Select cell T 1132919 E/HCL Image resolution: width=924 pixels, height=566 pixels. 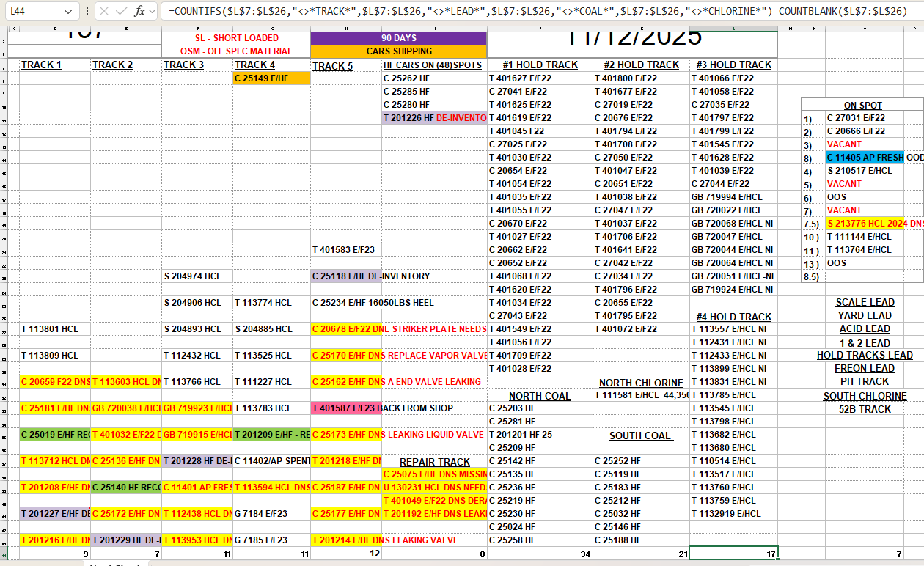[x=733, y=513]
